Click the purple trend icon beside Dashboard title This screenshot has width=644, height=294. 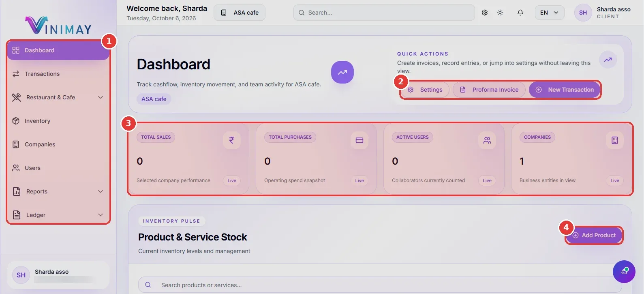(342, 72)
